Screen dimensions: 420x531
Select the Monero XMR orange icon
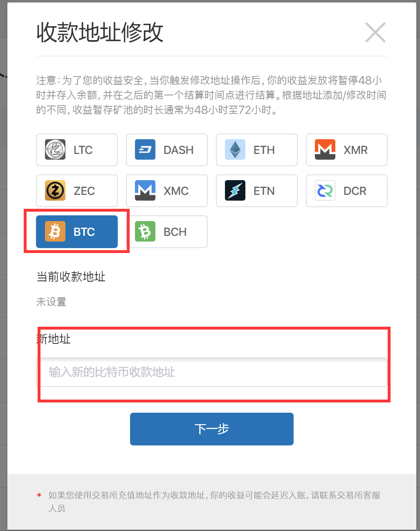point(325,150)
